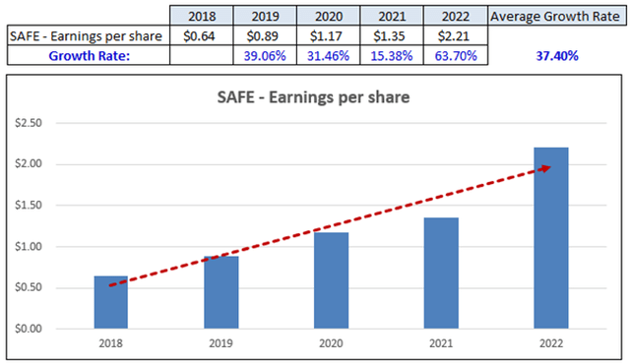This screenshot has height=364, width=630.
Task: Click the 37.40% average growth value
Action: coord(557,56)
